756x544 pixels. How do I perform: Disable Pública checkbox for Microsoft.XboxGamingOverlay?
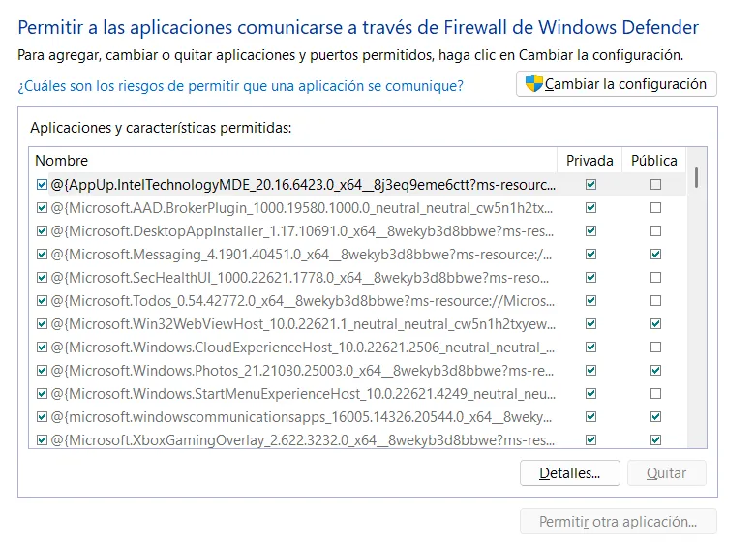click(655, 439)
